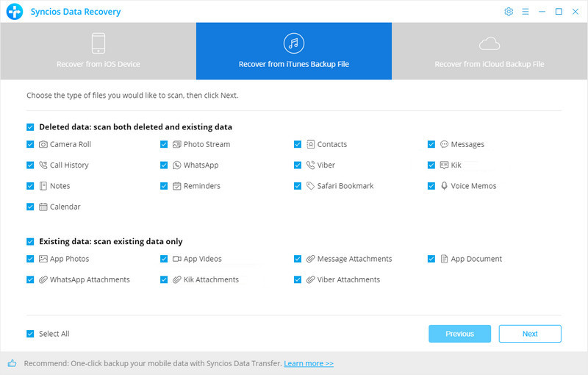This screenshot has height=375, width=588.
Task: Open the settings gear icon
Action: tap(509, 12)
